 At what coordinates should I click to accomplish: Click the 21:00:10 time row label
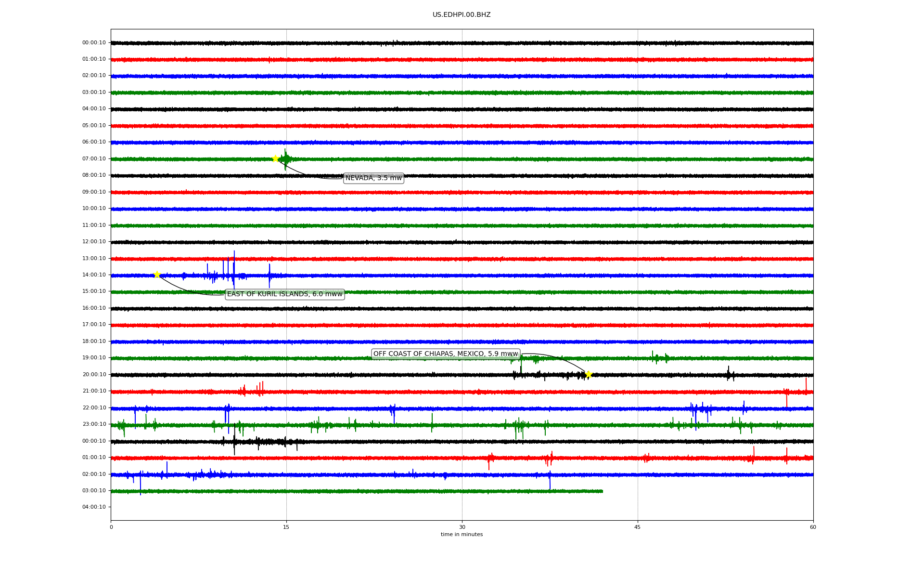tap(94, 391)
